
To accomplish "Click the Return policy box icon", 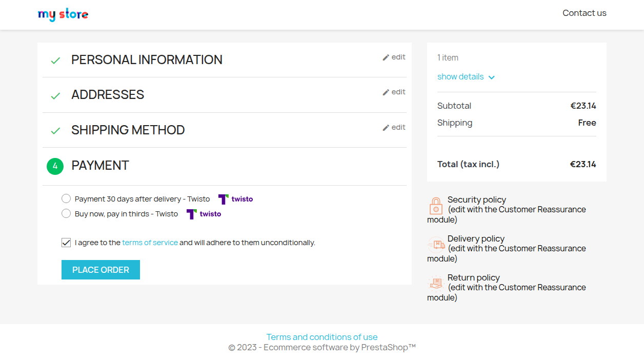I will pyautogui.click(x=435, y=283).
